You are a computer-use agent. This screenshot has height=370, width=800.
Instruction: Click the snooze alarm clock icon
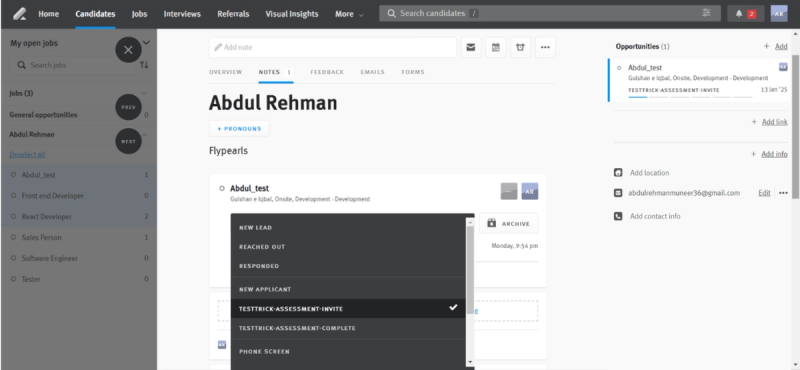520,47
